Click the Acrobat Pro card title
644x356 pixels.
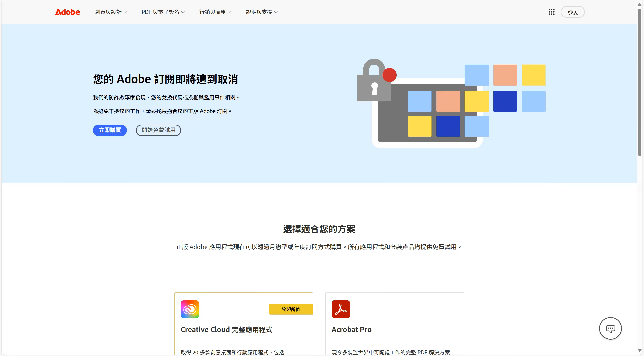[x=351, y=329]
